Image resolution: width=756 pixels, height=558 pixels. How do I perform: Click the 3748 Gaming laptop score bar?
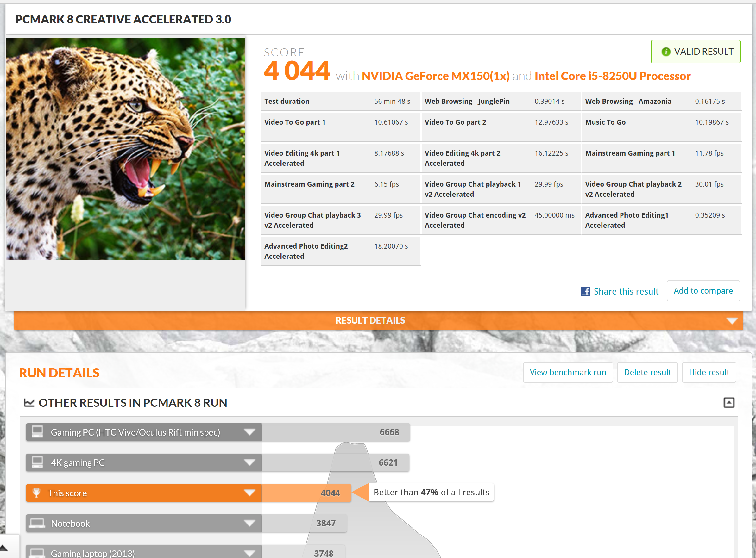(303, 552)
